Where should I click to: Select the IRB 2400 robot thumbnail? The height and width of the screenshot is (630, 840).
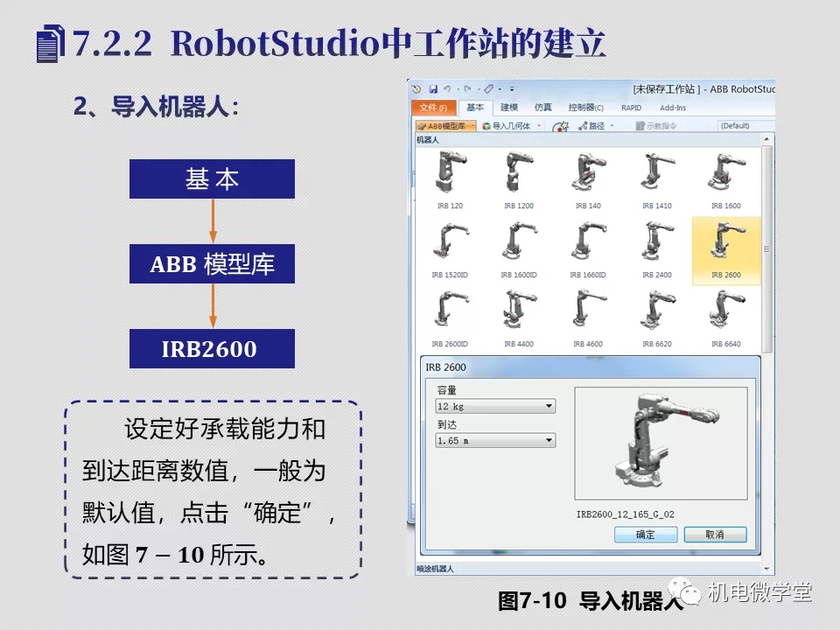point(657,249)
